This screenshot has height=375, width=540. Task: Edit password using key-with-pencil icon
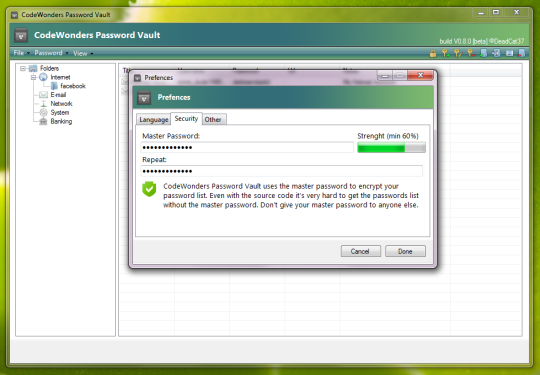pyautogui.click(x=458, y=53)
